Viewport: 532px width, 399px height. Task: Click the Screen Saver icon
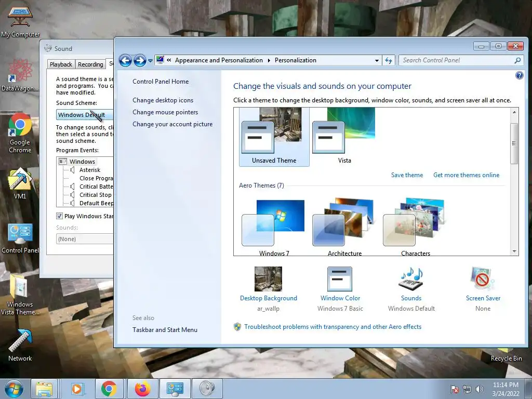[483, 279]
